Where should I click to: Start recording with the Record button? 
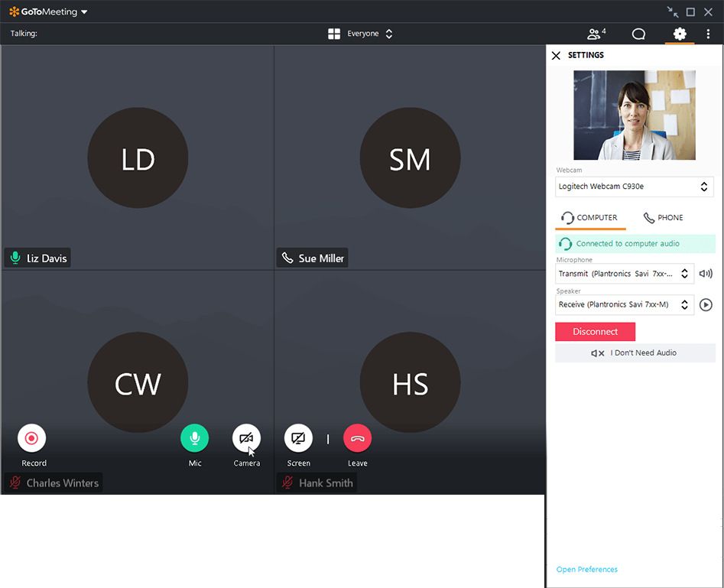coord(31,438)
